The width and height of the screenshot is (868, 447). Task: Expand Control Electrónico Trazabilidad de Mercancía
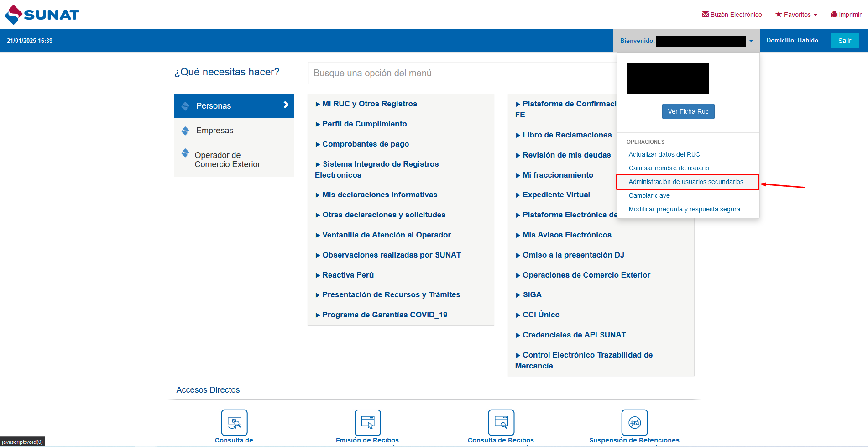click(x=584, y=361)
